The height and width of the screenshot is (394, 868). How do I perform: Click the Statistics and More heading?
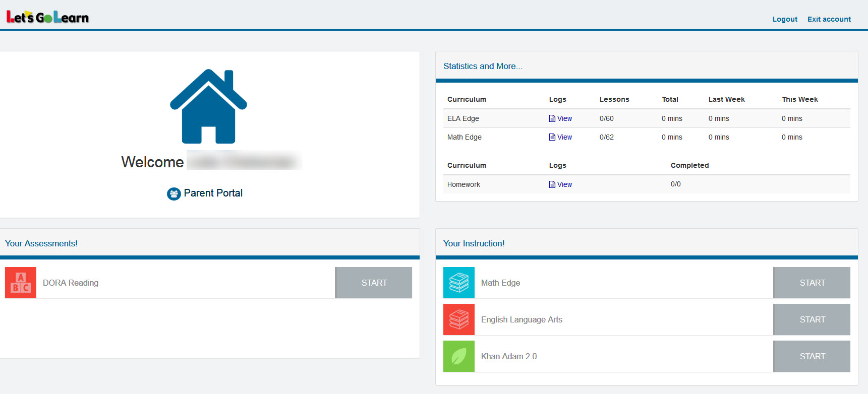click(483, 66)
